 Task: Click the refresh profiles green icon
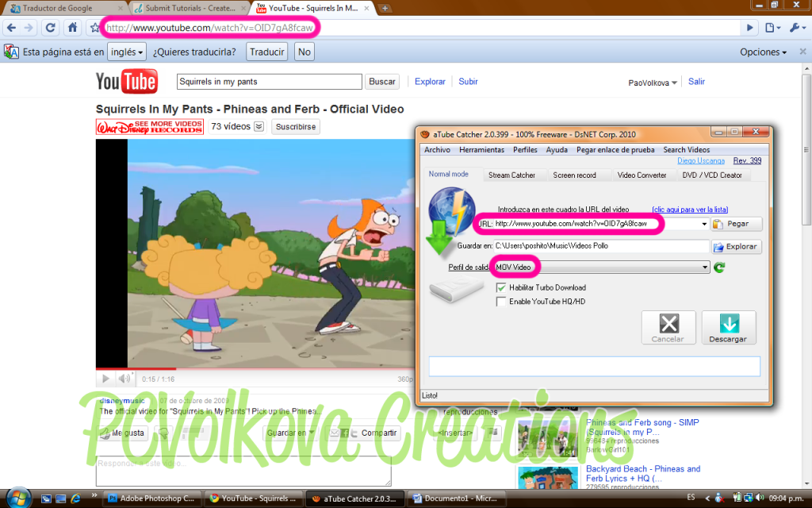pyautogui.click(x=719, y=267)
